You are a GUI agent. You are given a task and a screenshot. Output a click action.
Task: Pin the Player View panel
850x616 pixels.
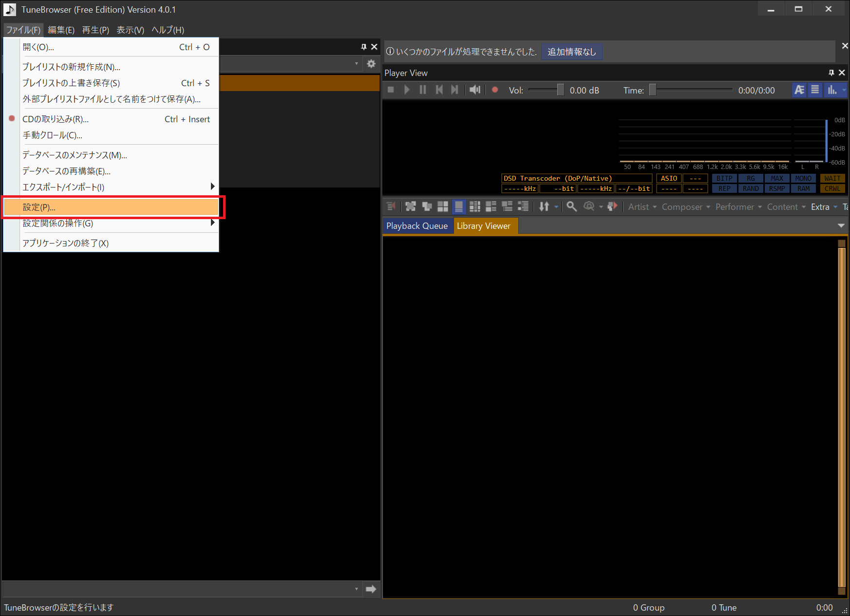(x=831, y=73)
